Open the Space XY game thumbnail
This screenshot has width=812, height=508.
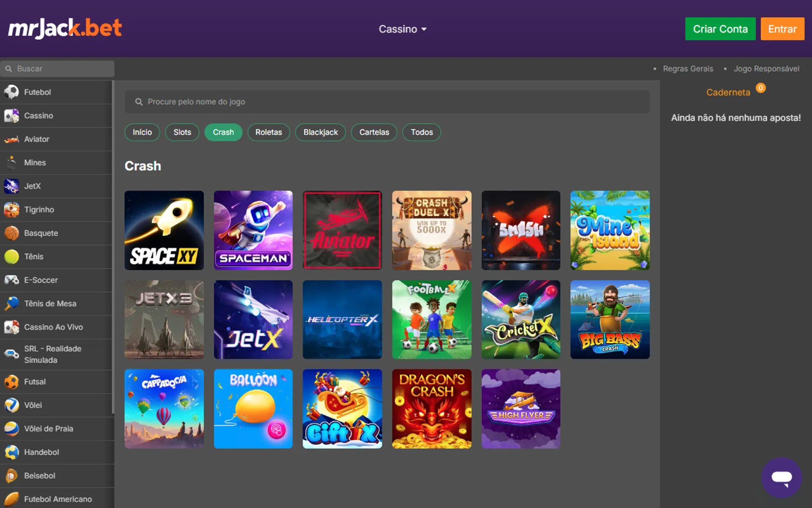pos(164,230)
